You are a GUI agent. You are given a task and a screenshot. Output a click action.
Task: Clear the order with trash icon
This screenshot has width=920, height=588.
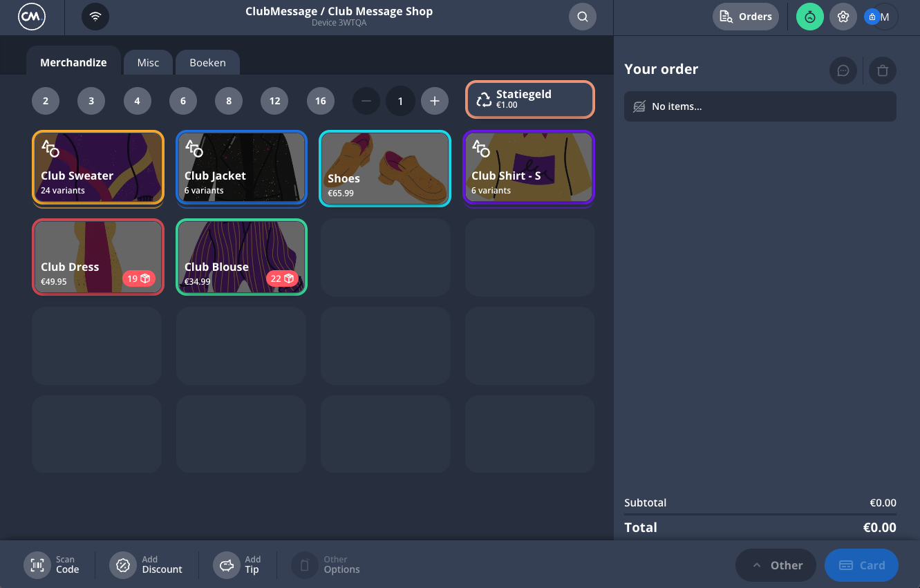coord(882,70)
